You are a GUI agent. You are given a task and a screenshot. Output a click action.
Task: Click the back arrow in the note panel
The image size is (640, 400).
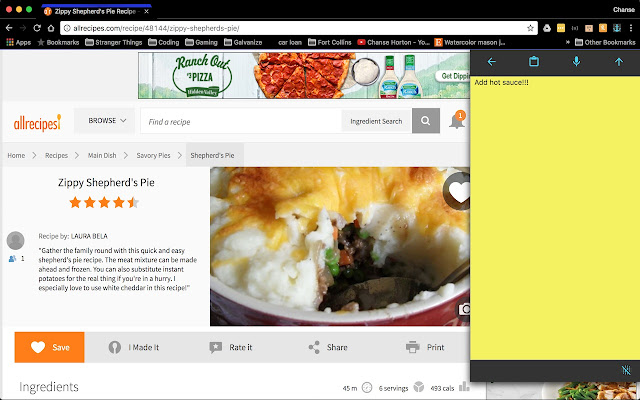coord(491,62)
